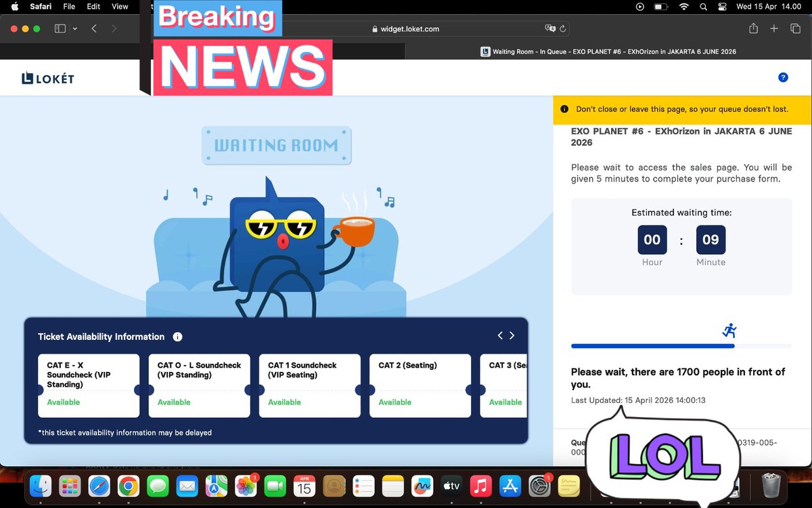The height and width of the screenshot is (508, 812).
Task: Click the screen recording status icon
Action: (640, 7)
